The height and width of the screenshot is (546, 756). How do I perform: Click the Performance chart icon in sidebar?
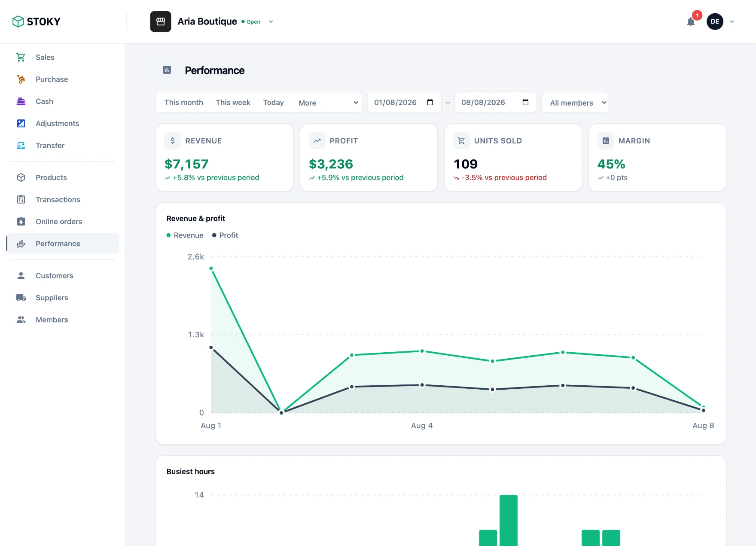click(x=21, y=244)
